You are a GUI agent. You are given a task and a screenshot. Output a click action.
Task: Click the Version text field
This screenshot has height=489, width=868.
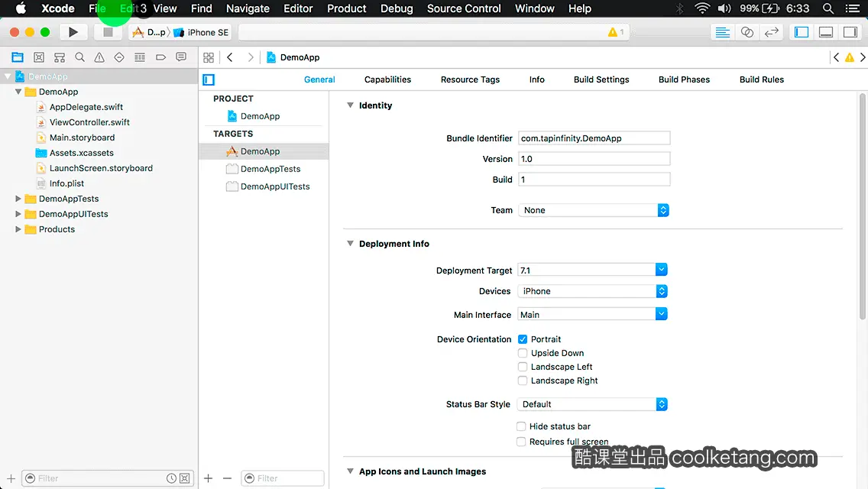594,159
